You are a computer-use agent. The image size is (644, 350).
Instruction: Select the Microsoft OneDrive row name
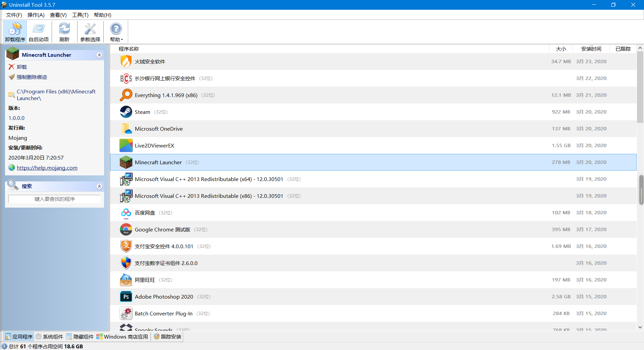point(159,129)
